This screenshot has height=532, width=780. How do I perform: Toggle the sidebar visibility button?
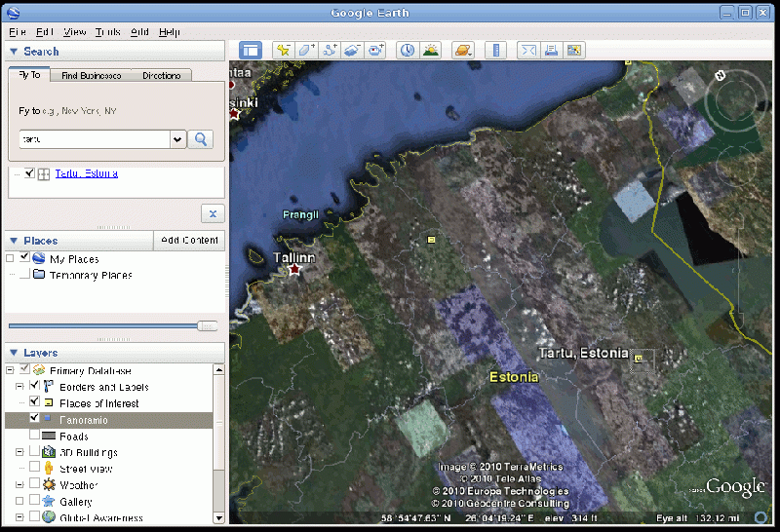[x=251, y=51]
